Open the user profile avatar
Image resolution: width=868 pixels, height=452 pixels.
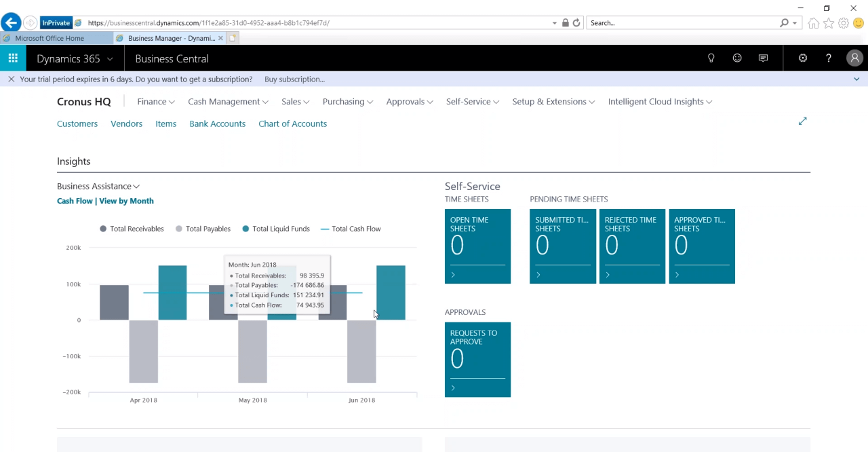click(x=854, y=58)
